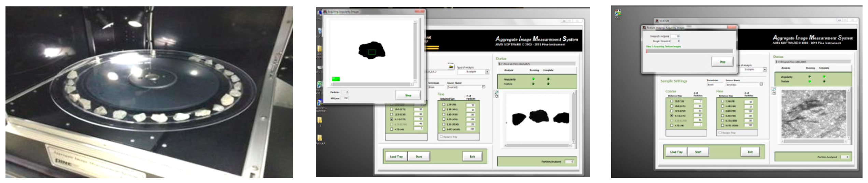Image resolution: width=868 pixels, height=183 pixels.
Task: Check Fine 2.36 (#8) size in the silhouettes window
Action: coord(444,104)
